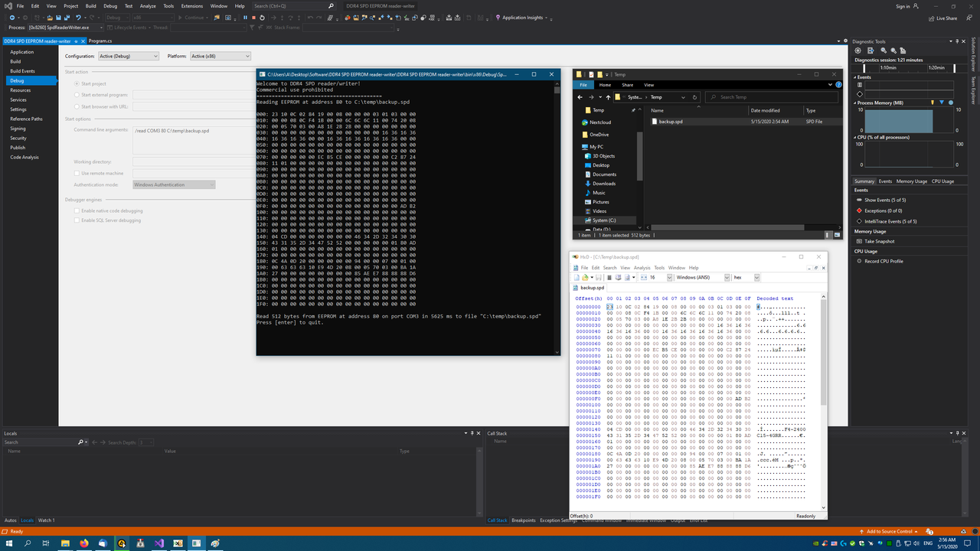This screenshot has height=551, width=980.
Task: Open HxD bytes-per-row 16 dropdown
Action: (x=668, y=277)
